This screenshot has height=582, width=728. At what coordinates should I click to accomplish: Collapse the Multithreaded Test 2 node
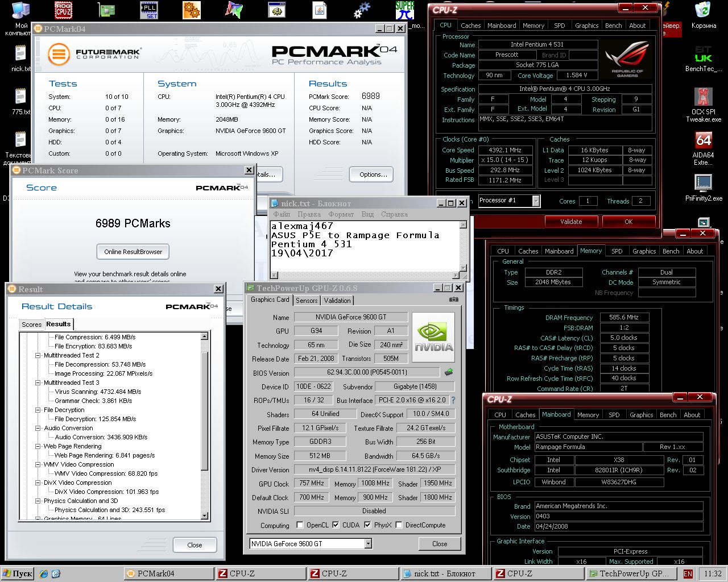[38, 355]
